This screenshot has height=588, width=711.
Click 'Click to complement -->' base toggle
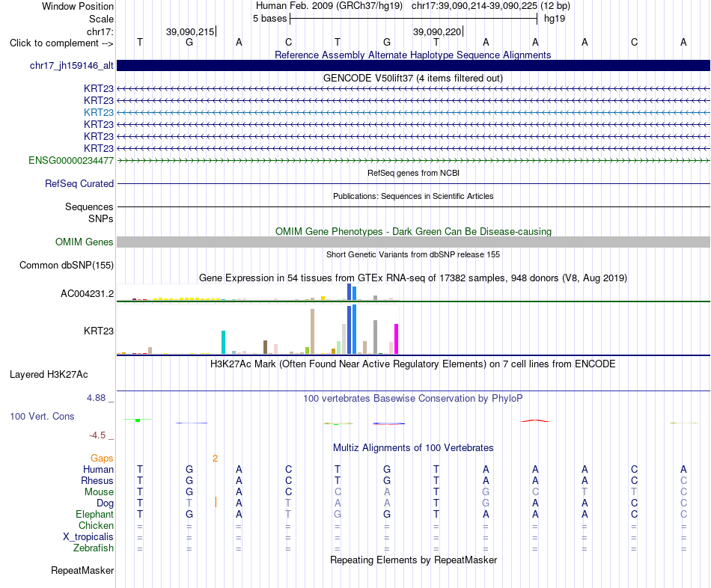pos(61,43)
